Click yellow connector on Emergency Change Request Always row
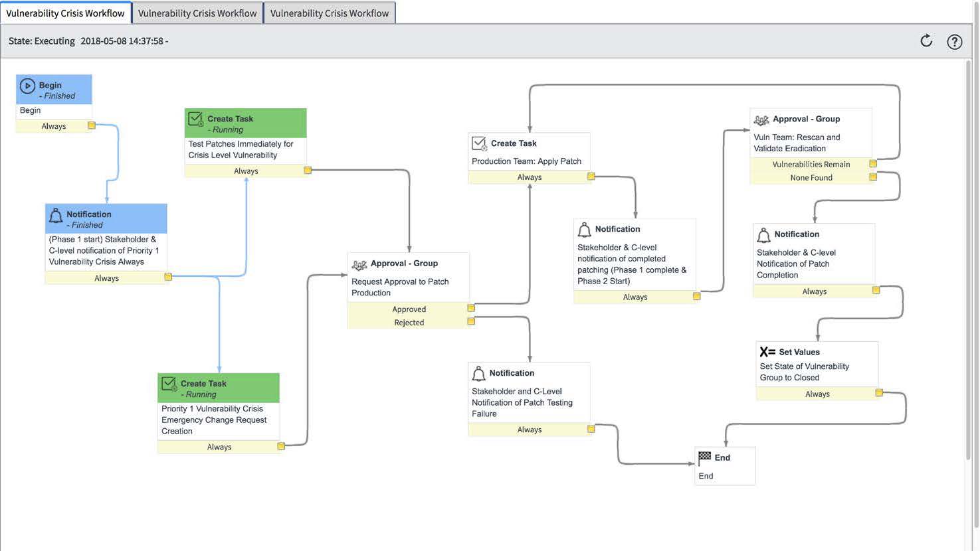 click(281, 446)
